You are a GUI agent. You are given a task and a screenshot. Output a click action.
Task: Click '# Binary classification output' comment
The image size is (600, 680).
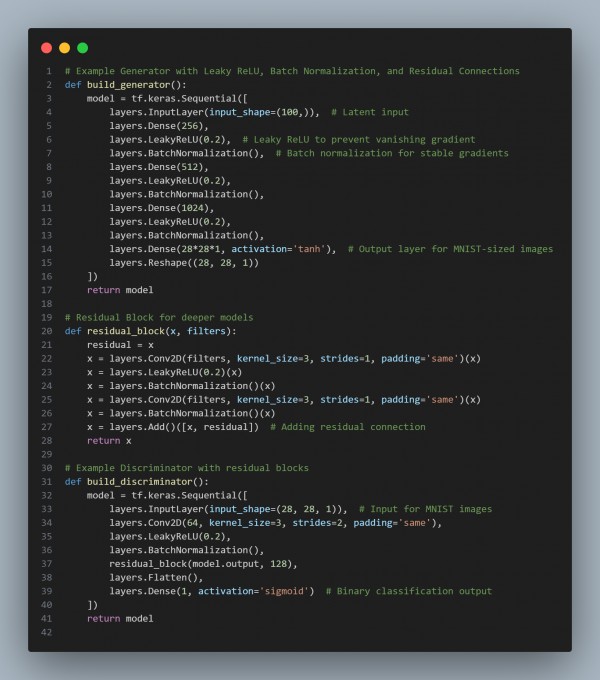[409, 592]
